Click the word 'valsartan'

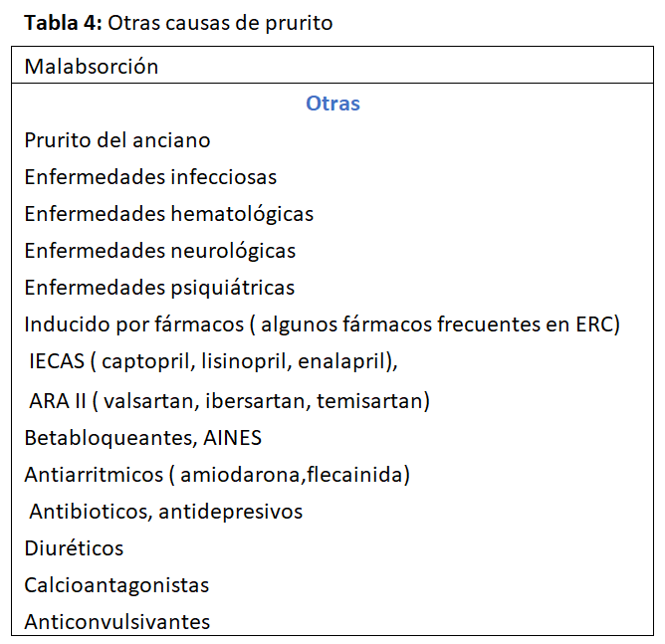click(143, 401)
